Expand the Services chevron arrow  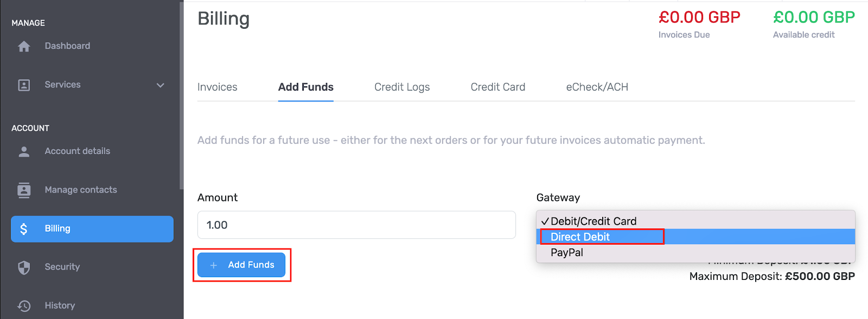pos(160,85)
